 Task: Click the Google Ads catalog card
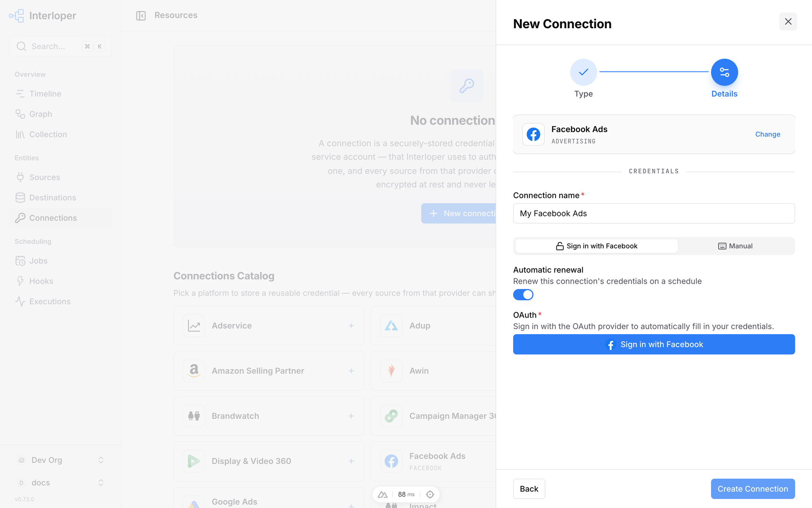(x=269, y=498)
